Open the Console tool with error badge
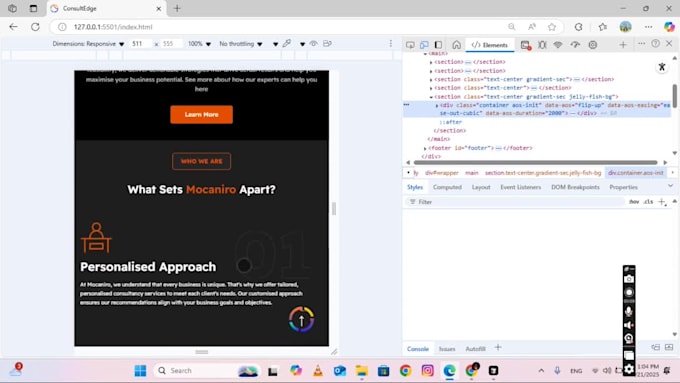680x383 pixels. (526, 45)
